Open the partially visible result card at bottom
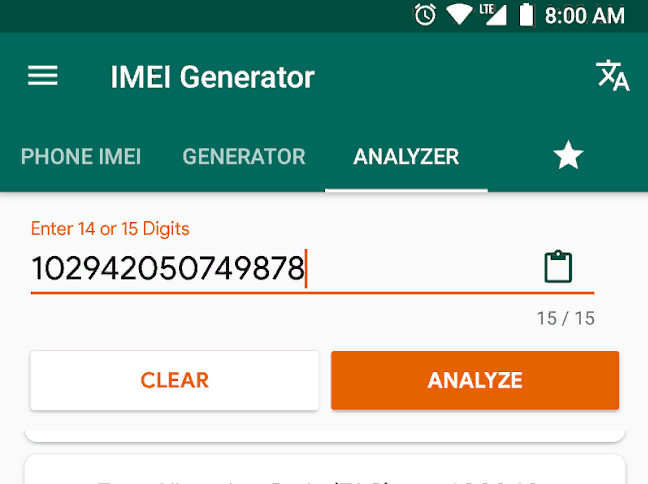This screenshot has height=484, width=648. [325, 469]
